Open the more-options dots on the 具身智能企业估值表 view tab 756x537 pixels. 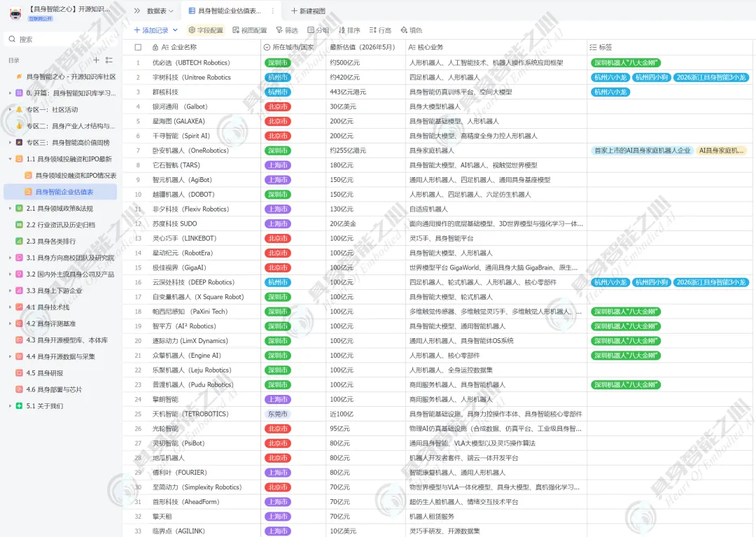[x=272, y=11]
